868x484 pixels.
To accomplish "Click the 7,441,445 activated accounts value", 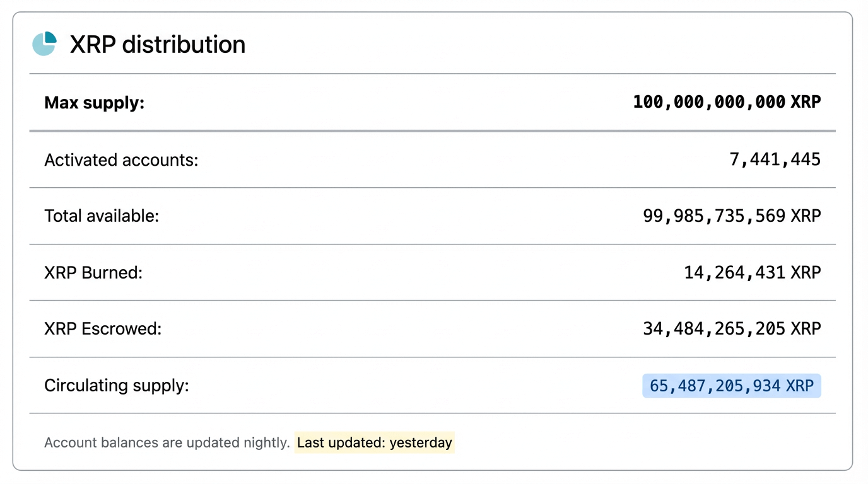I will pos(775,159).
